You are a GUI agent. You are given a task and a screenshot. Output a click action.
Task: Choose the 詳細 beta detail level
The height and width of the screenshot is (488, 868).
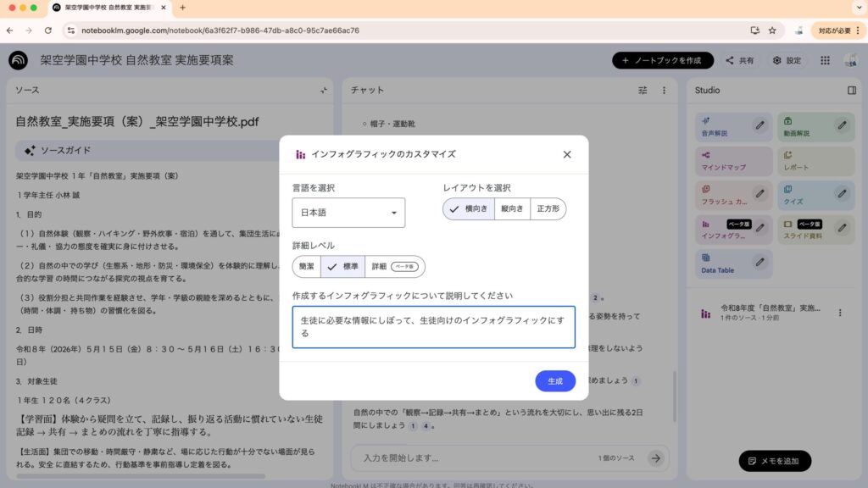tap(394, 267)
